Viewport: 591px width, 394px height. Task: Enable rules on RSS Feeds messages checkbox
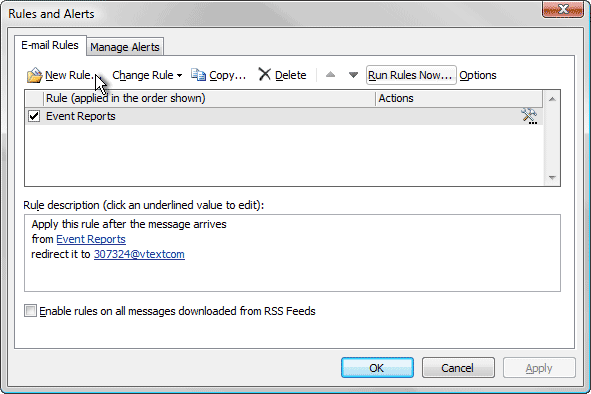coord(31,311)
